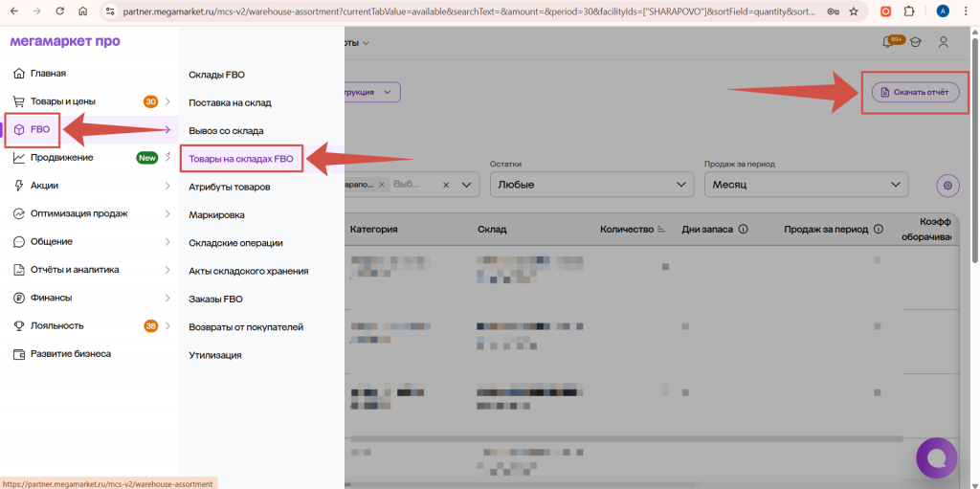
Task: Select Поставка на склад menu item
Action: 230,102
